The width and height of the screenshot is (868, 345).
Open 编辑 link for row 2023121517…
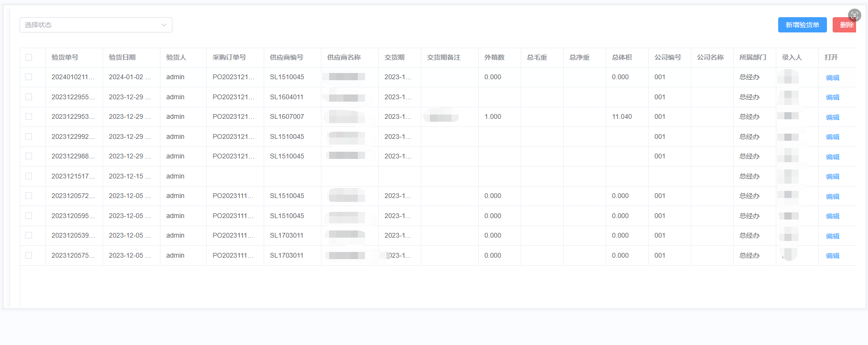[833, 177]
